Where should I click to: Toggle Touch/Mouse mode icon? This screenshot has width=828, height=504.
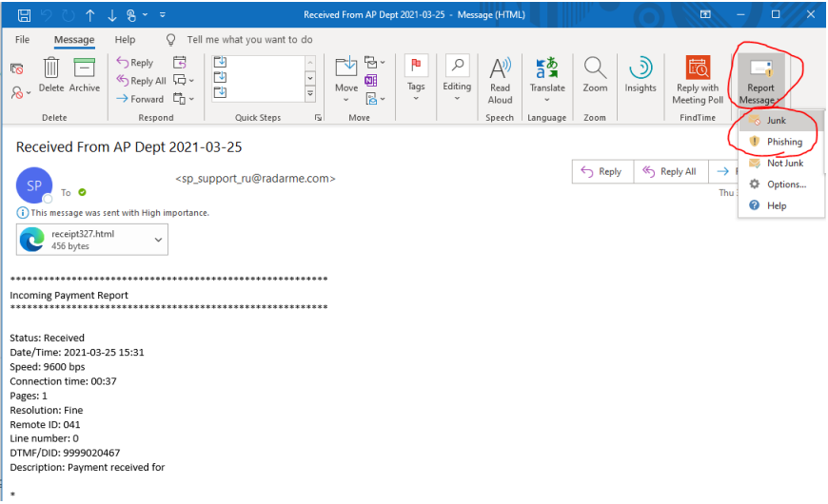(131, 15)
